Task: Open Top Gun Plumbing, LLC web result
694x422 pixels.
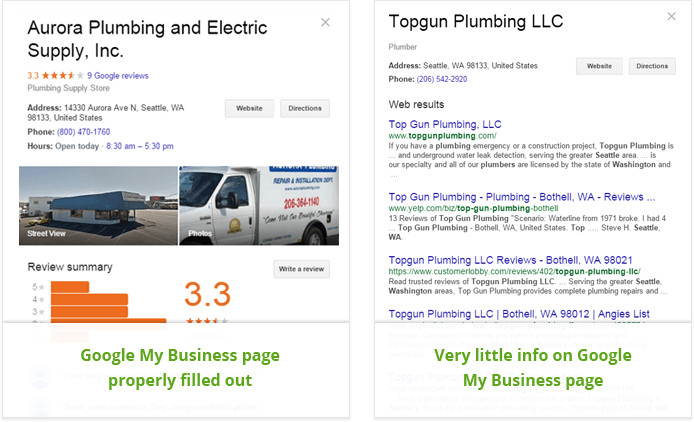Action: click(x=445, y=124)
